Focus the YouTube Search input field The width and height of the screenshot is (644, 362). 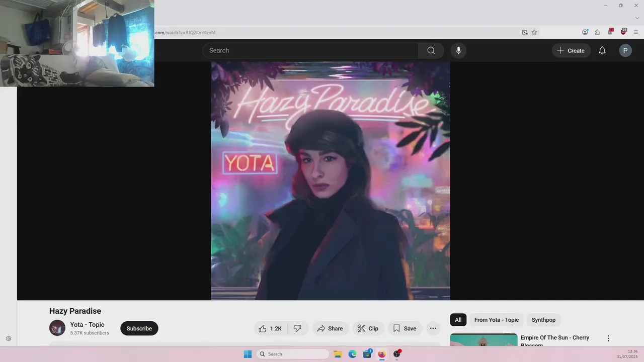(x=310, y=50)
